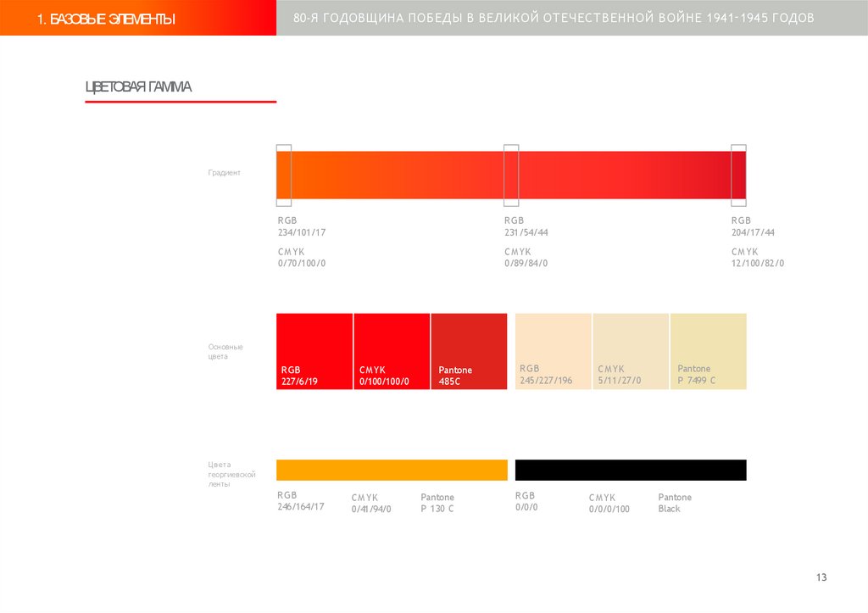
Task: Click the 'ЦВЕТОВАЯ ГАММА' heading
Action: (138, 87)
